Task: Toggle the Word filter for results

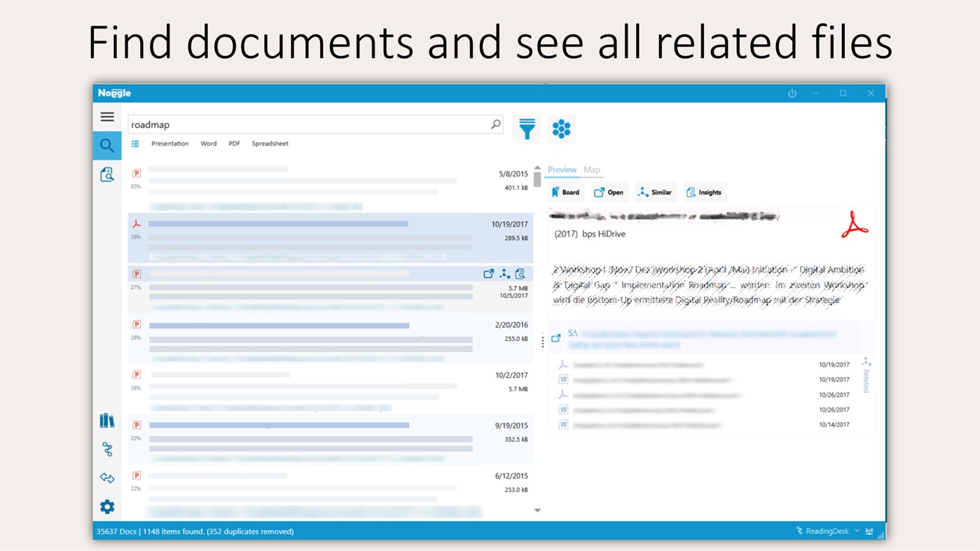Action: (208, 143)
